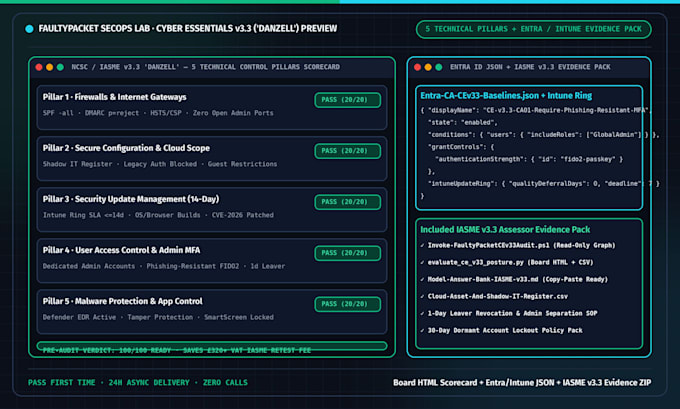Click the yellow dot in scorecard window

pyautogui.click(x=49, y=67)
